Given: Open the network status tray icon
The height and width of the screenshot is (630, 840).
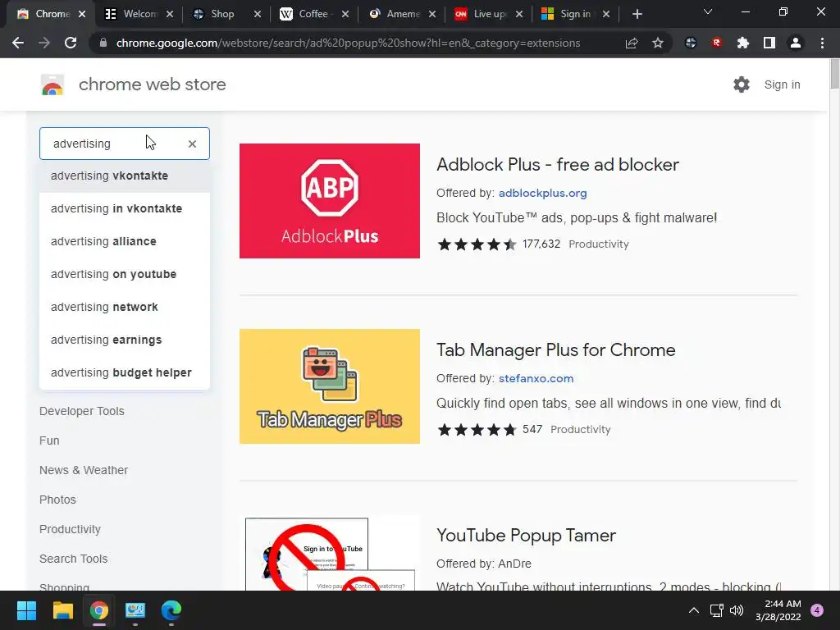Looking at the screenshot, I should pos(716,610).
